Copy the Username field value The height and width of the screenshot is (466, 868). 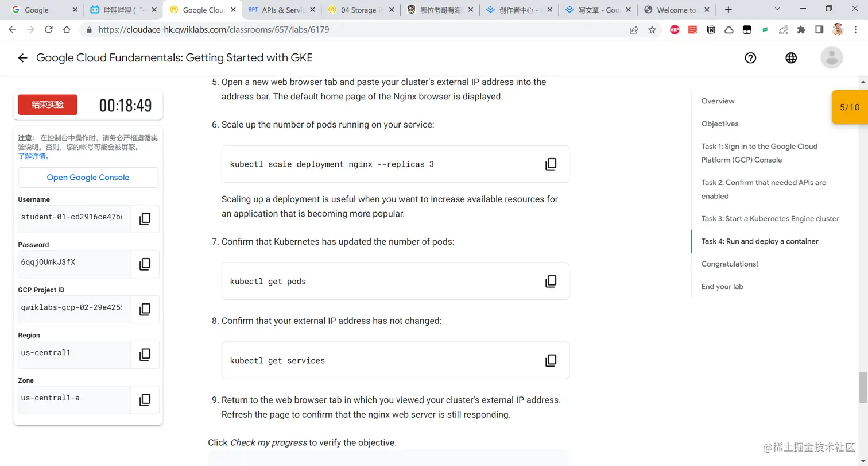coord(145,218)
